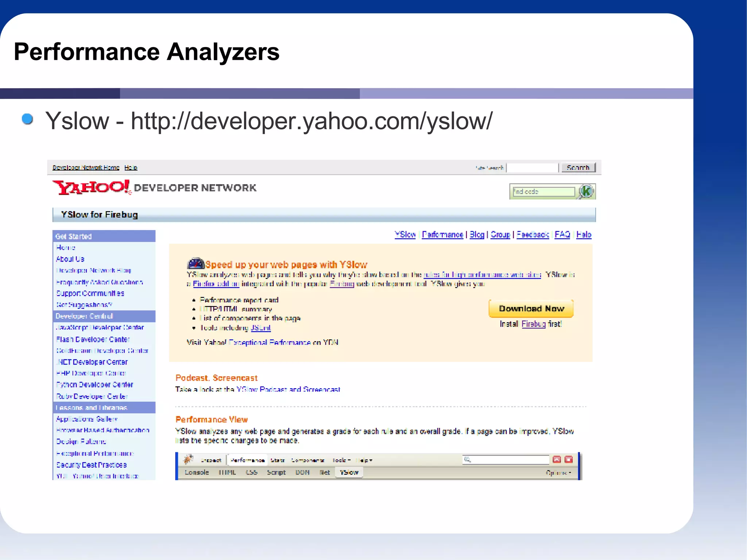Open JavaScript Developer Center sidebar link
This screenshot has height=560, width=747.
[100, 328]
